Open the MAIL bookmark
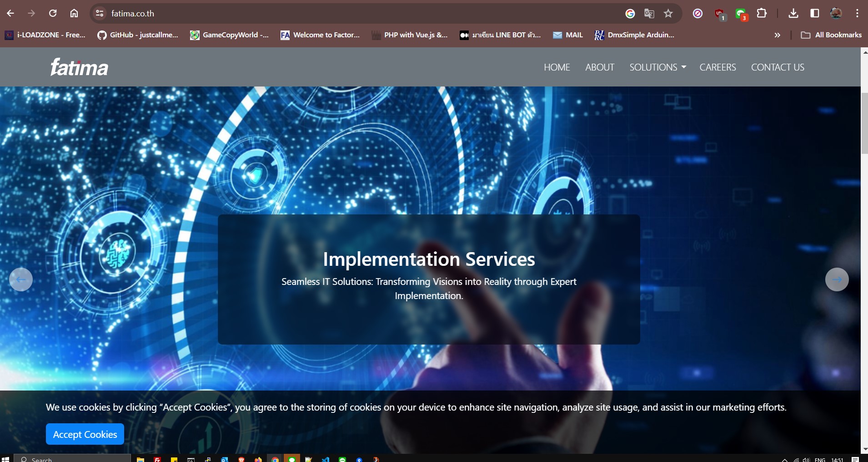868x462 pixels. tap(567, 35)
